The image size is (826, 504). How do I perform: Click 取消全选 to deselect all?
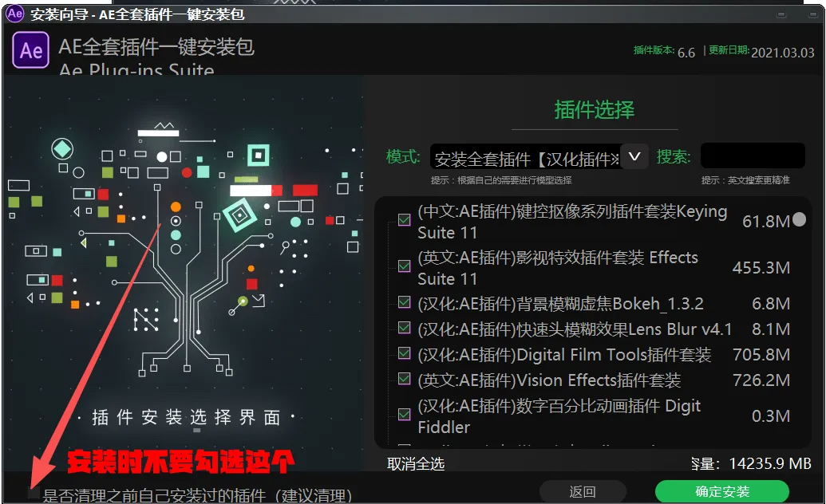tap(416, 464)
